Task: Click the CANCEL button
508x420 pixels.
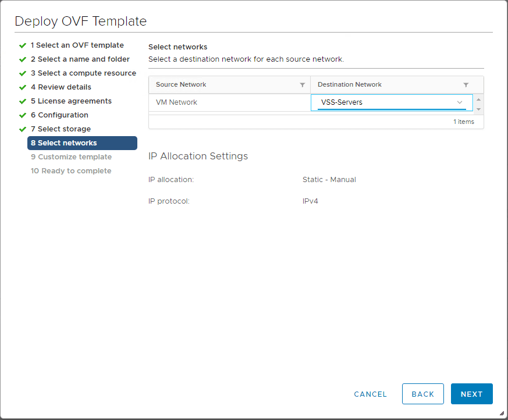Action: pyautogui.click(x=370, y=394)
